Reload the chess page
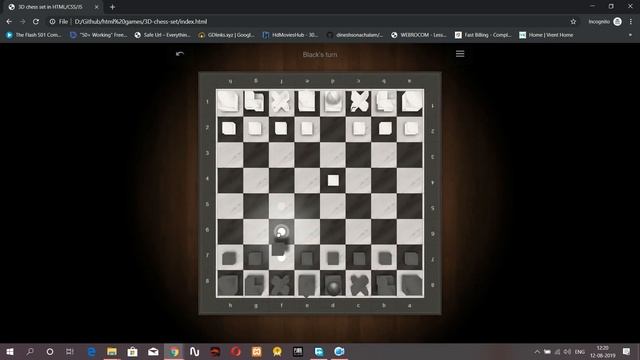This screenshot has height=360, width=640. coord(36,21)
